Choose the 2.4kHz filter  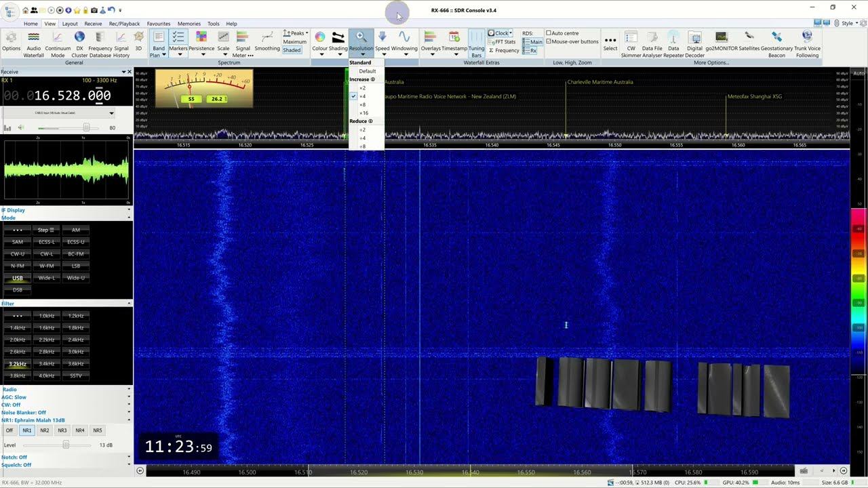tap(76, 340)
